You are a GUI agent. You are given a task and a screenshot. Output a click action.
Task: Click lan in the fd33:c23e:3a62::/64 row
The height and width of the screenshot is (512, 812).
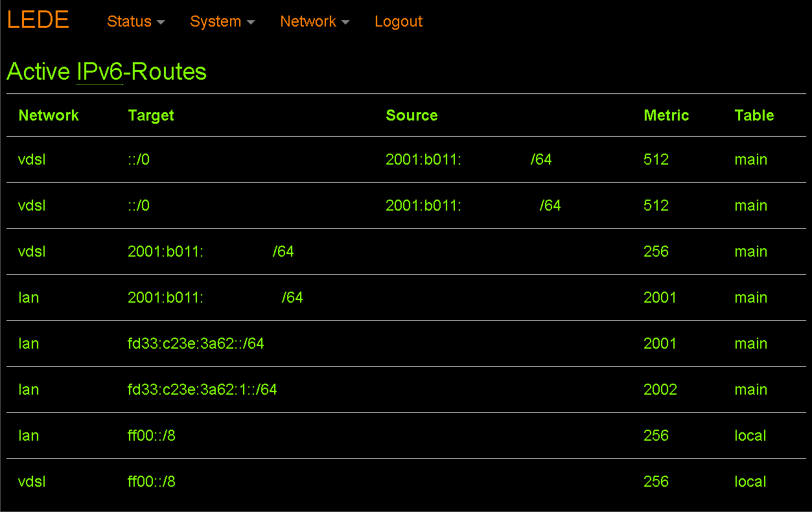pos(29,343)
